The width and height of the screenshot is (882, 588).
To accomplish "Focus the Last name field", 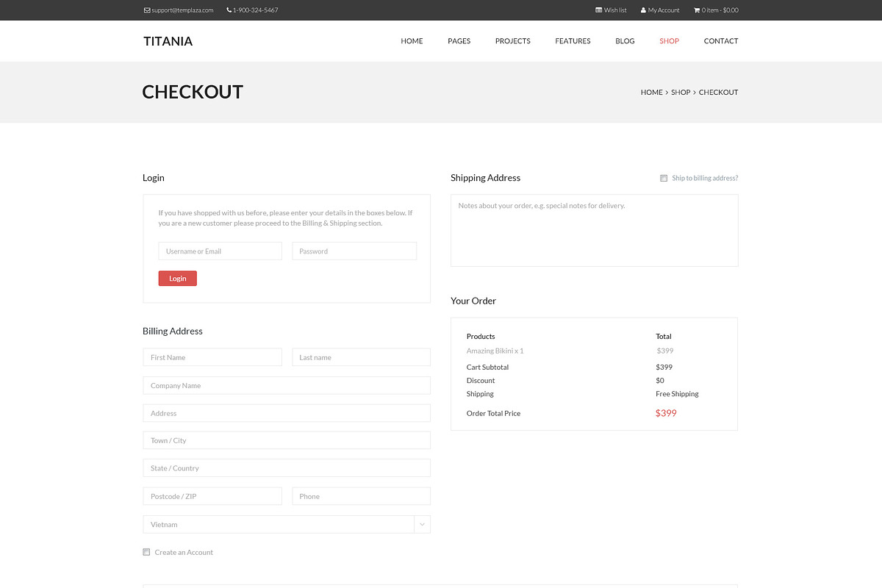I will point(362,357).
